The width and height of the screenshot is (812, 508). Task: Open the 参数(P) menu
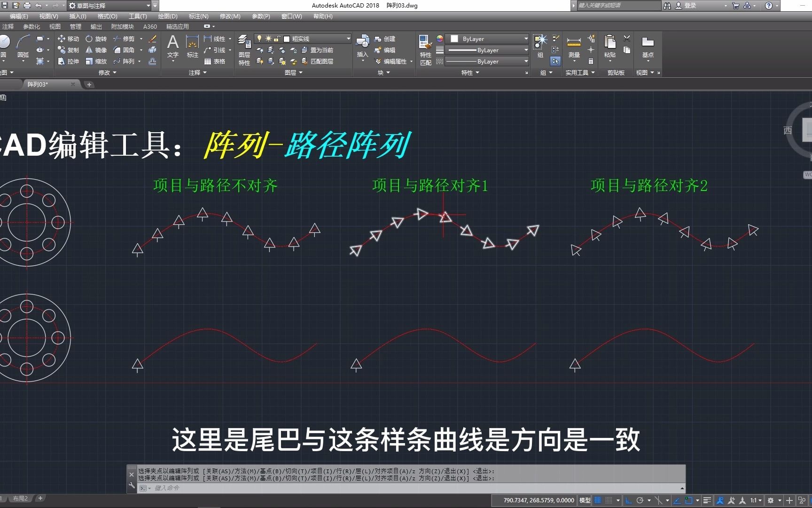pyautogui.click(x=261, y=16)
